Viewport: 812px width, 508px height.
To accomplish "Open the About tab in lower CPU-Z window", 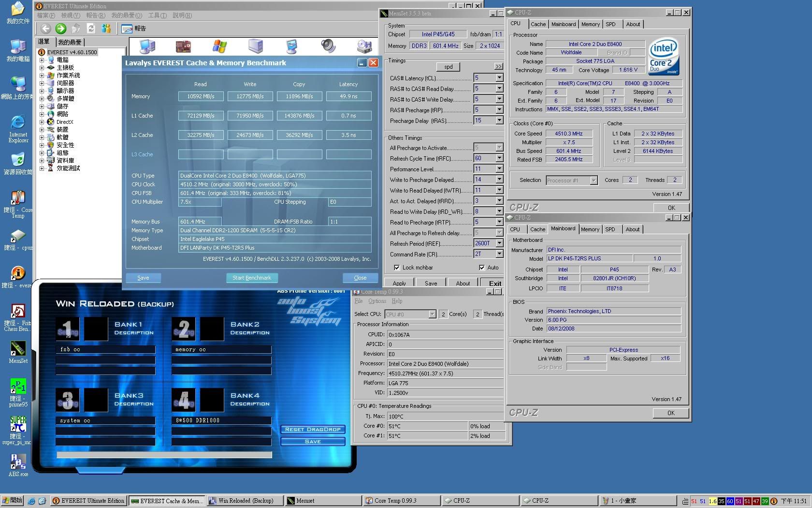I will (632, 229).
